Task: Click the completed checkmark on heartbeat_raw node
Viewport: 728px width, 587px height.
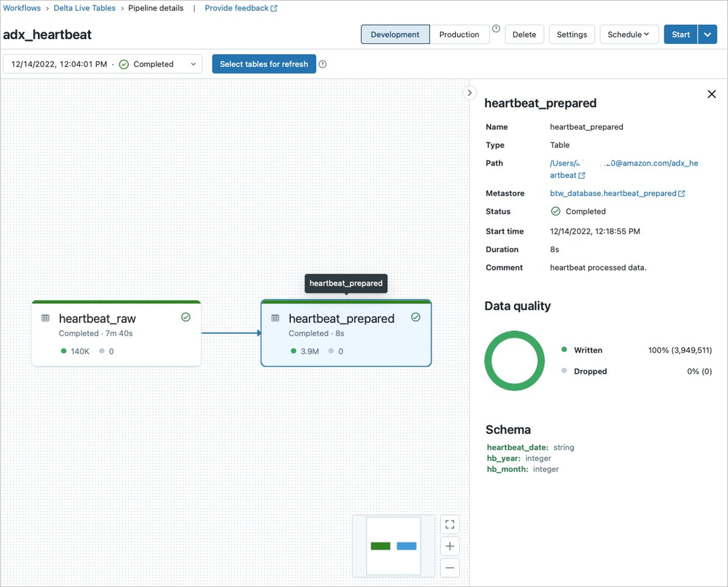Action: click(186, 317)
